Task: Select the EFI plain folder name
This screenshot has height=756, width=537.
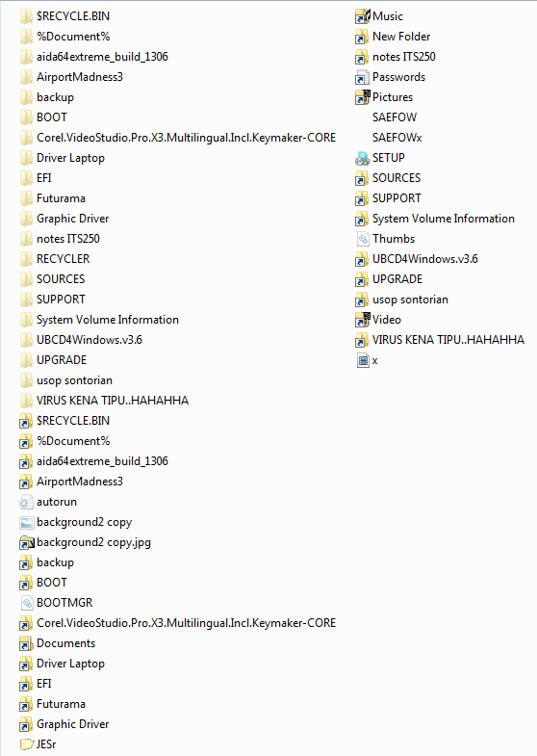Action: click(x=44, y=178)
